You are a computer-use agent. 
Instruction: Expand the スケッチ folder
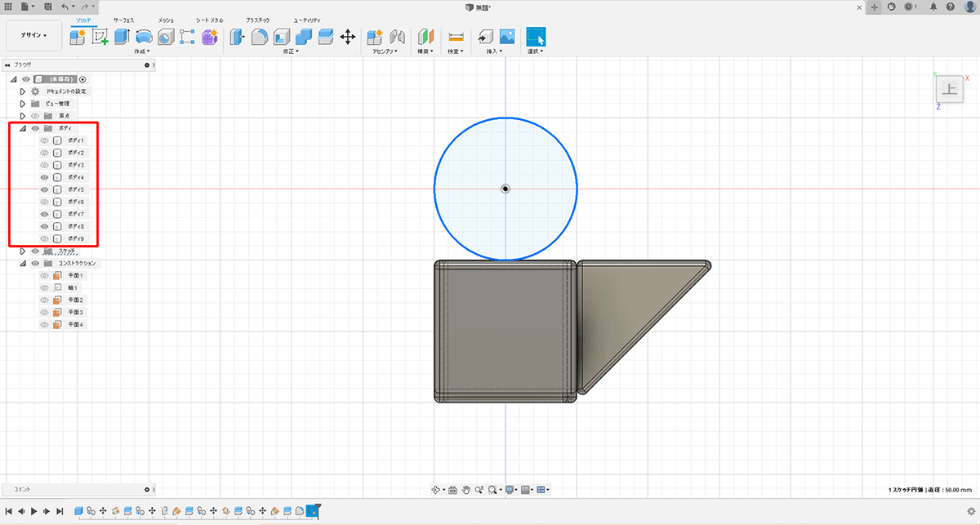(x=23, y=251)
